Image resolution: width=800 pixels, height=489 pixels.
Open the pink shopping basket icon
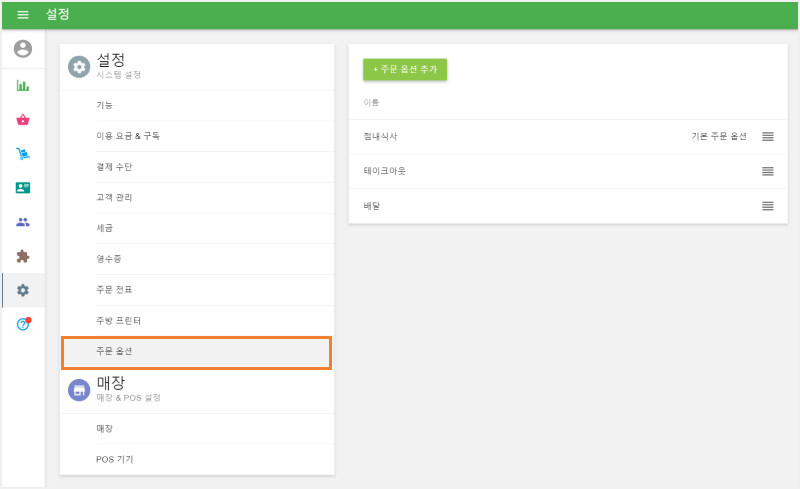[x=23, y=120]
